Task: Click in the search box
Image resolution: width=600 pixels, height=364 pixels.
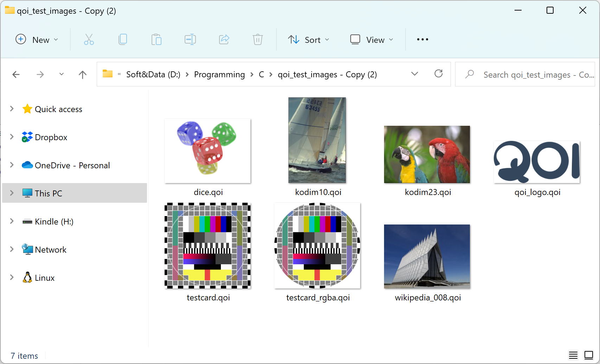Action: pos(525,74)
